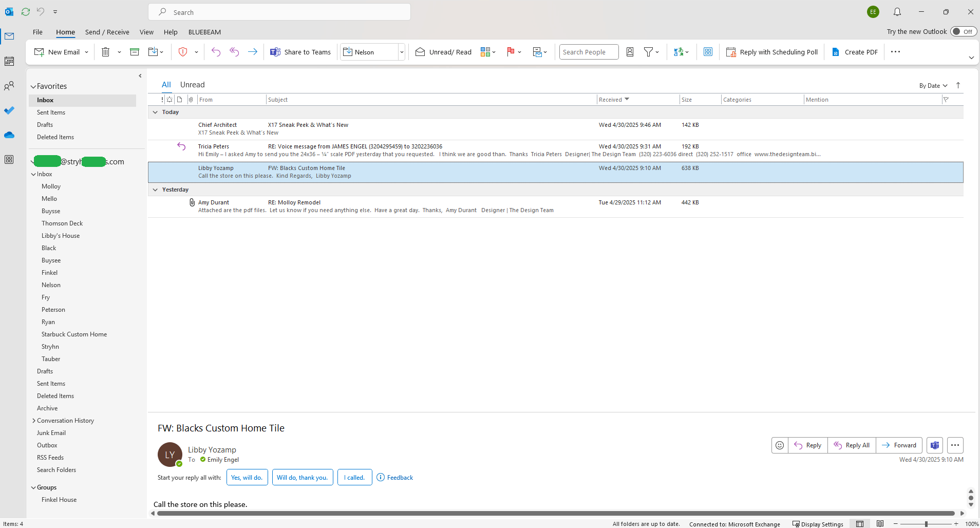Click the Archive icon in ribbon

click(135, 52)
